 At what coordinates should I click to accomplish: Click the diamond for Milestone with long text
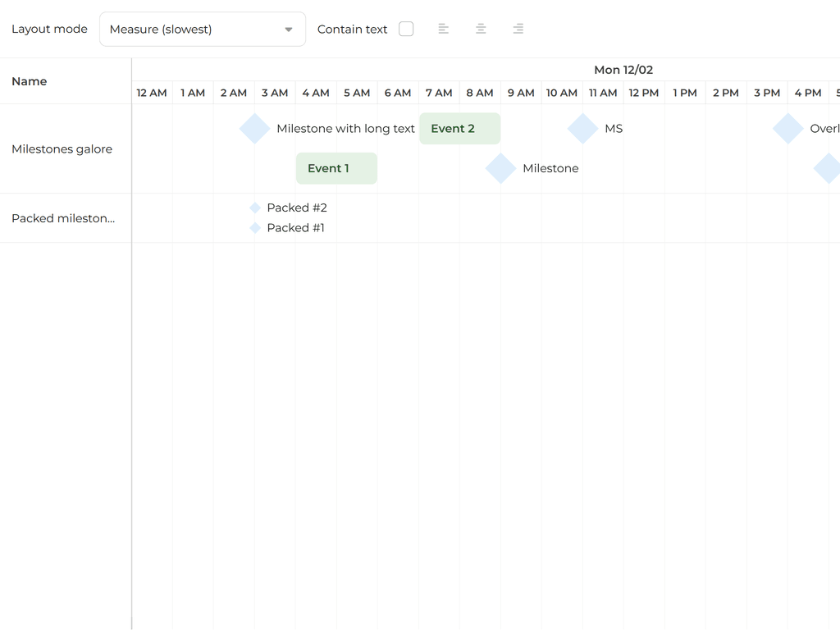[x=255, y=129]
